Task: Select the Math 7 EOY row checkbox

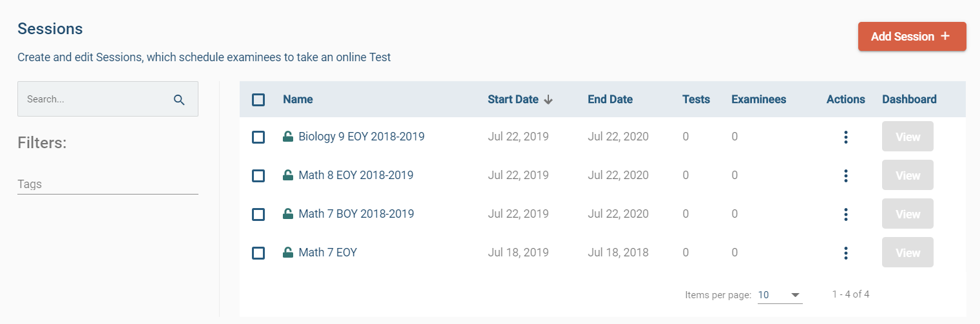Action: pos(258,253)
